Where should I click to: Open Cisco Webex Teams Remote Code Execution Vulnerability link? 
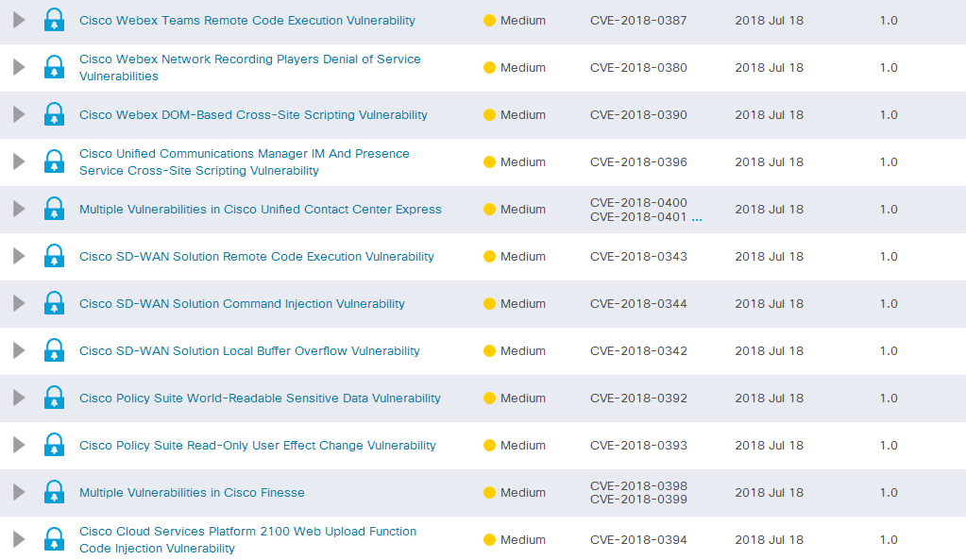click(246, 21)
